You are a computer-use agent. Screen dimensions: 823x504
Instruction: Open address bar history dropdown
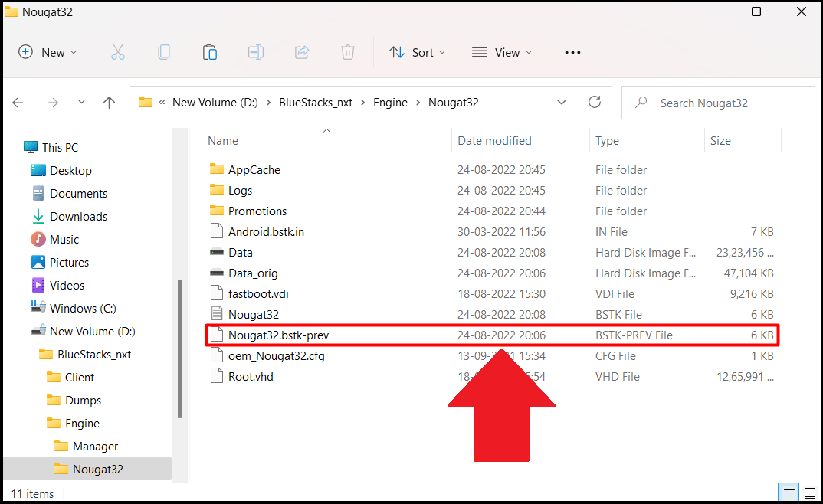pyautogui.click(x=562, y=101)
